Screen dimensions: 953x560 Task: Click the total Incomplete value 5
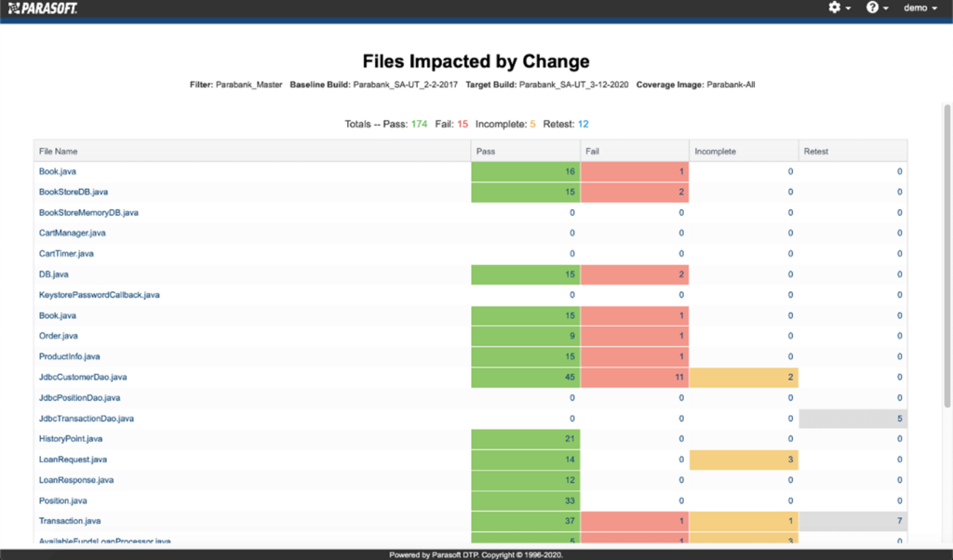tap(532, 124)
